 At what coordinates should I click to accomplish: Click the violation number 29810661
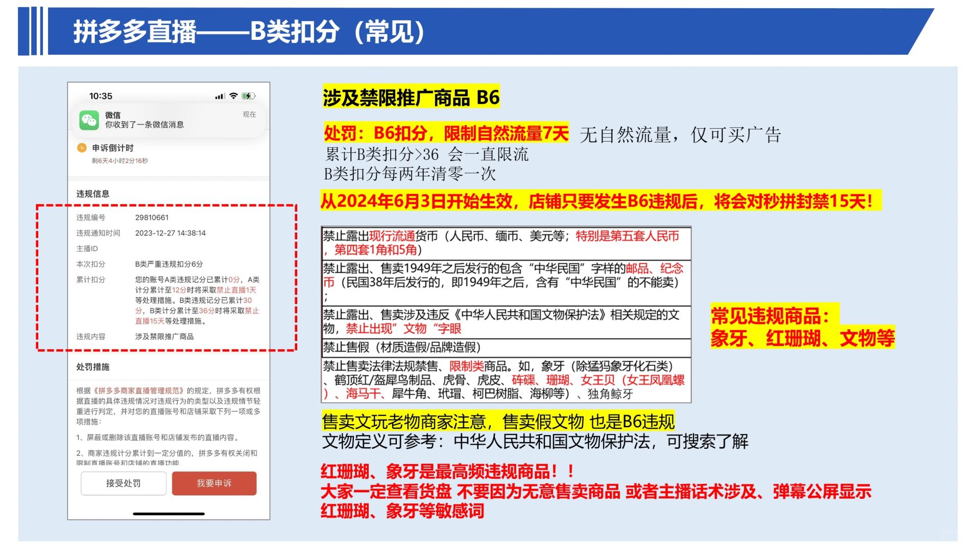click(x=152, y=218)
